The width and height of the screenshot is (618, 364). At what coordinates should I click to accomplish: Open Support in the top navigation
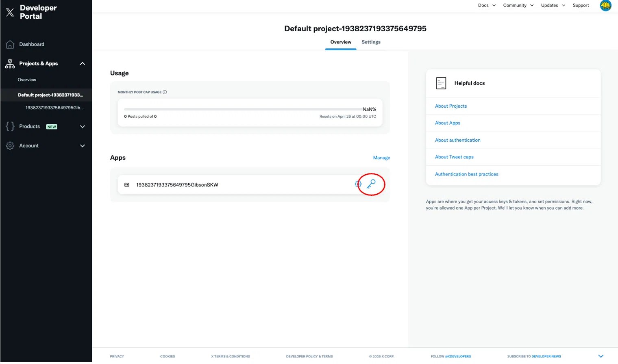click(581, 5)
